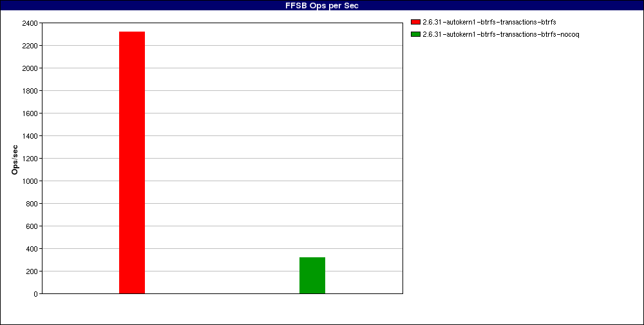Select the 1600 value on the y-axis
The height and width of the screenshot is (325, 644).
tap(30, 113)
